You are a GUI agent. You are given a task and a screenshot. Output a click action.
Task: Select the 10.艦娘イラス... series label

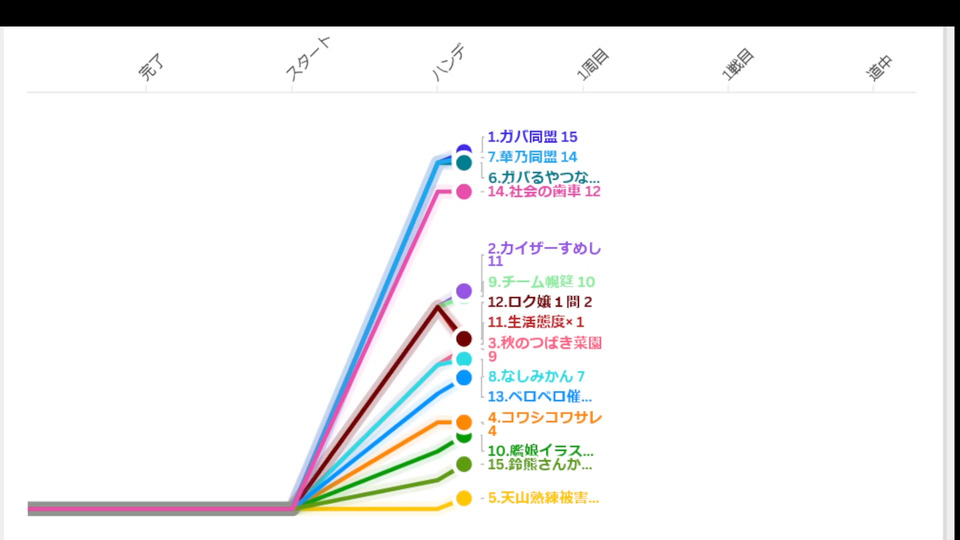tap(540, 450)
